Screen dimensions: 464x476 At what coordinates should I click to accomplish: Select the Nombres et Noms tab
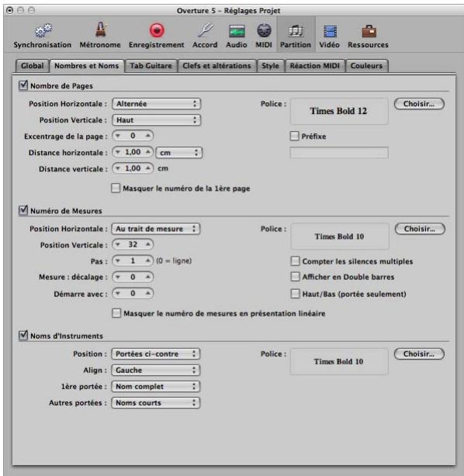click(87, 66)
